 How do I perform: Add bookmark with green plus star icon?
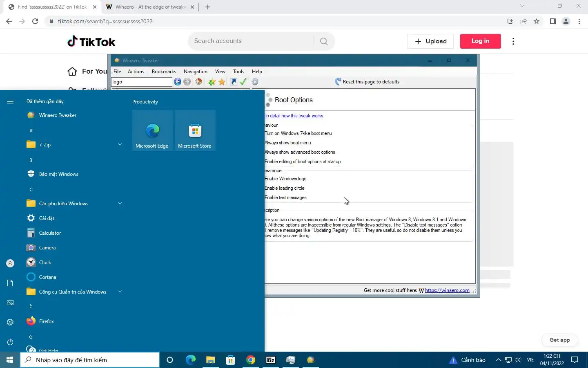coord(212,82)
